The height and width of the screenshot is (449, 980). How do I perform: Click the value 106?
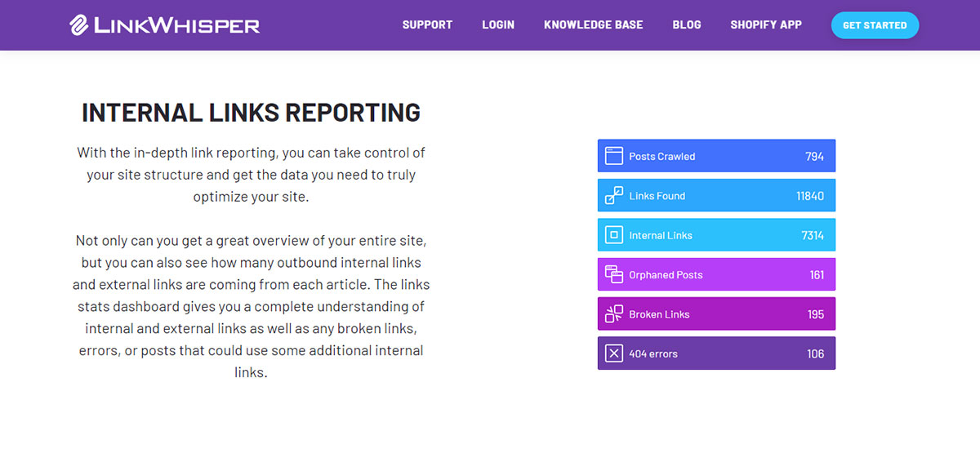816,353
